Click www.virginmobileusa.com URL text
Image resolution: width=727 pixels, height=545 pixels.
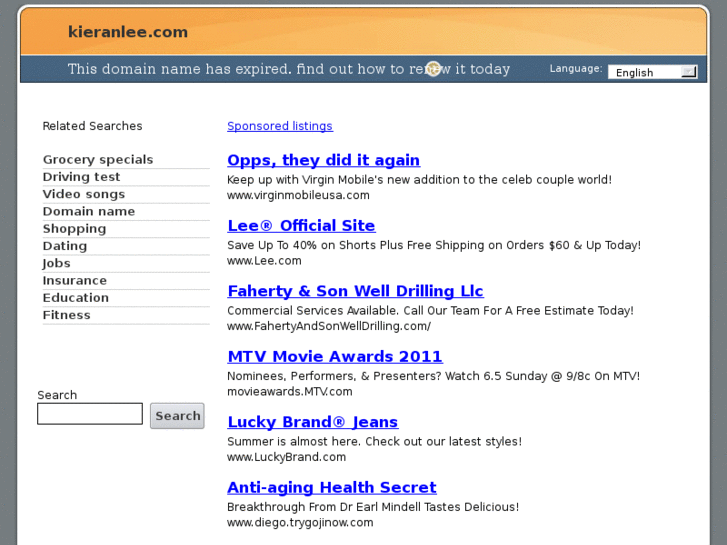point(298,195)
